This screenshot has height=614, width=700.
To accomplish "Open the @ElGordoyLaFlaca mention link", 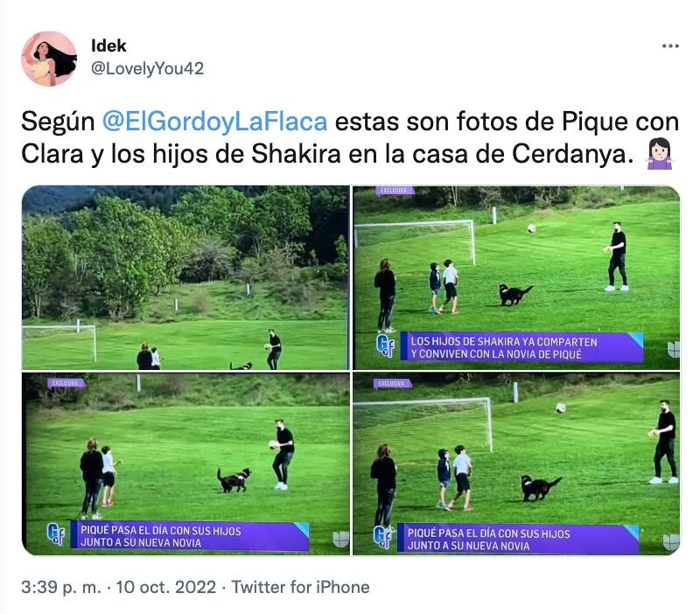I will (x=214, y=122).
